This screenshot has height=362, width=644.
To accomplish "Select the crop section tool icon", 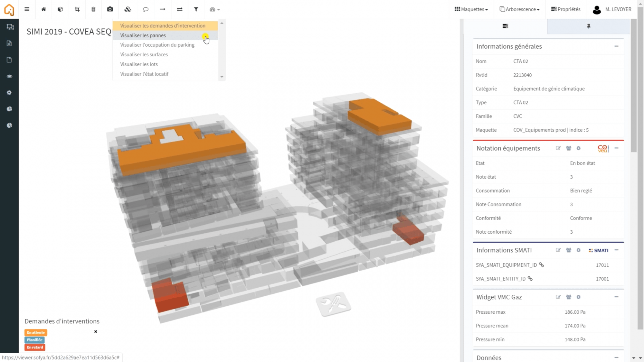I will (x=77, y=9).
